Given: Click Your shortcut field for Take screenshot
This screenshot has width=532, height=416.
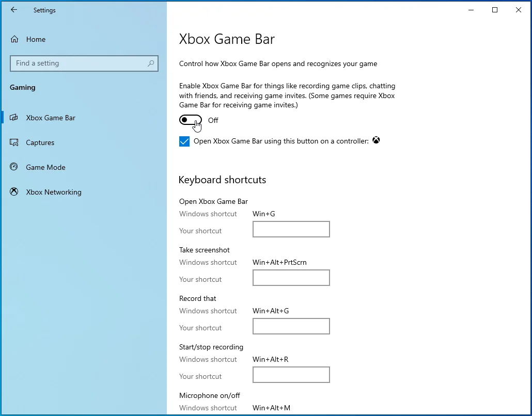Looking at the screenshot, I should tap(291, 278).
